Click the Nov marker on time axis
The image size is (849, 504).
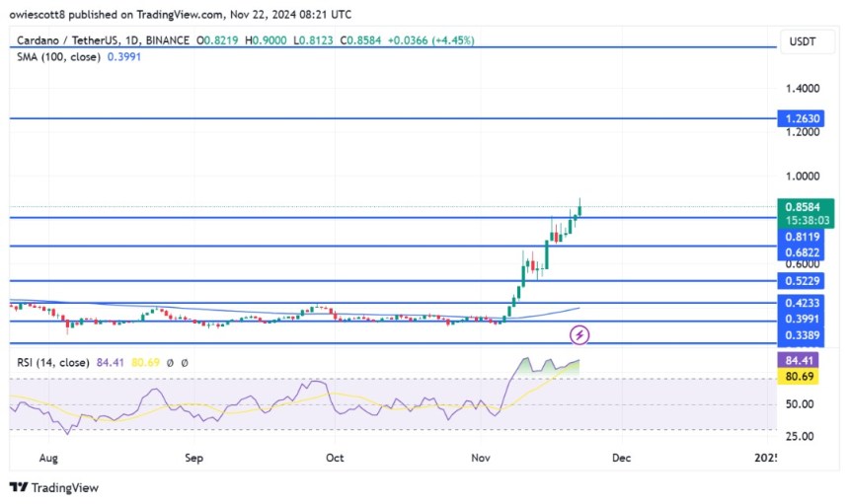point(481,459)
